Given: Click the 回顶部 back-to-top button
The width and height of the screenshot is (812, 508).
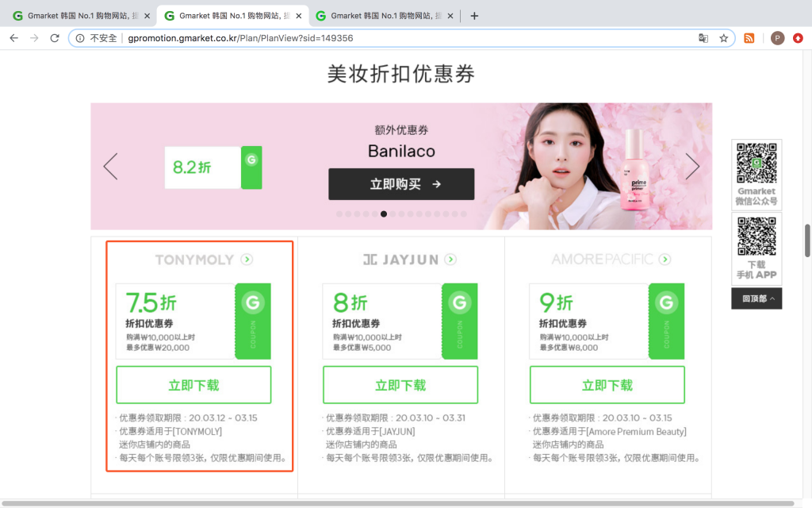Looking at the screenshot, I should point(756,298).
